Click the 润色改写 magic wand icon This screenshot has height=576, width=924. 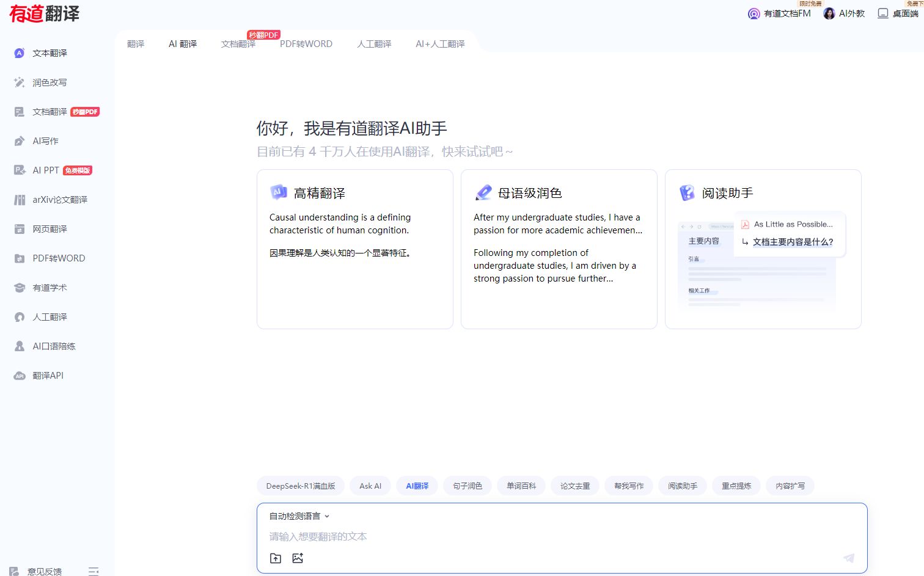pos(20,82)
